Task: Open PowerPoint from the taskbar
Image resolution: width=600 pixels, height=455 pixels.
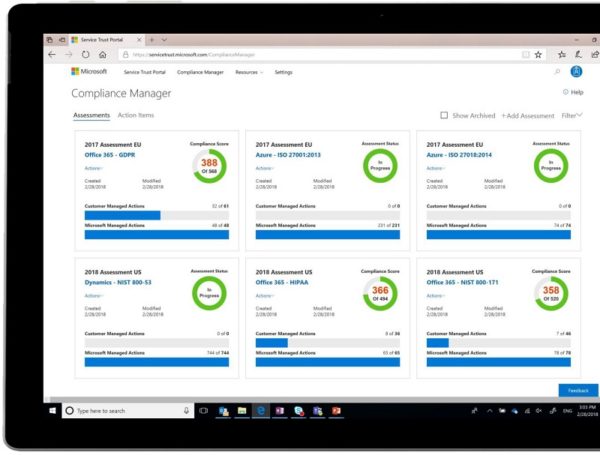Action: tap(336, 411)
